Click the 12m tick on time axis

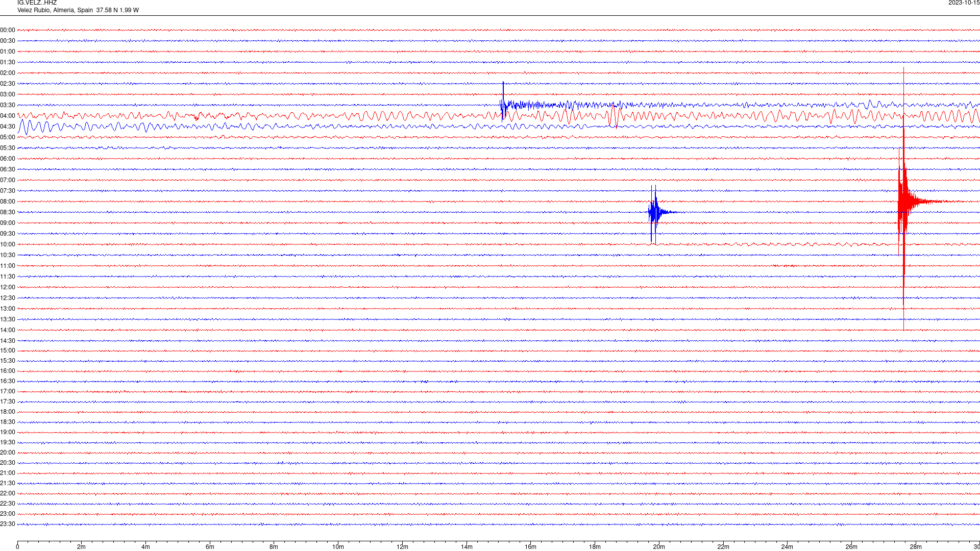coord(402,547)
